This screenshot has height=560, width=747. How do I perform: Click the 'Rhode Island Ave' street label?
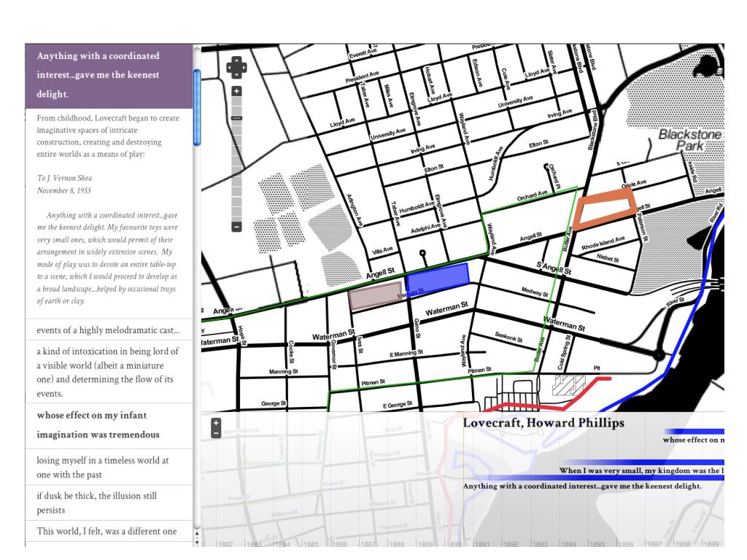coord(603,244)
